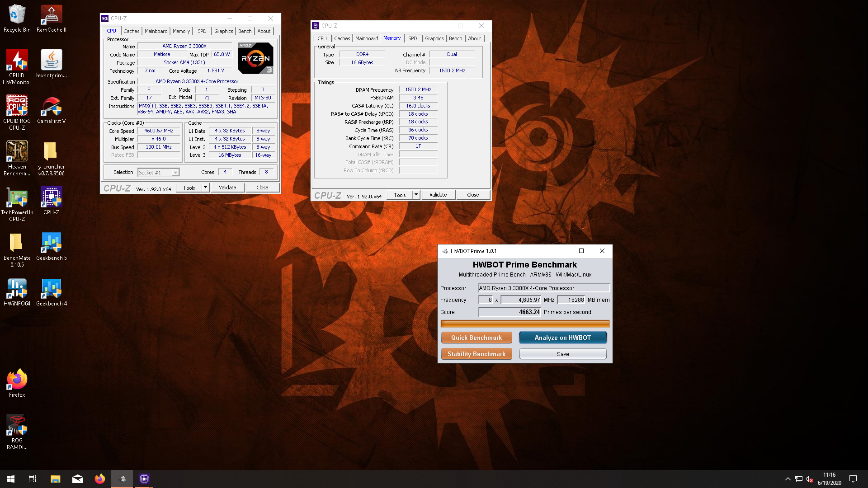
Task: Open Heaven Benchmark desktop icon
Action: [x=17, y=158]
